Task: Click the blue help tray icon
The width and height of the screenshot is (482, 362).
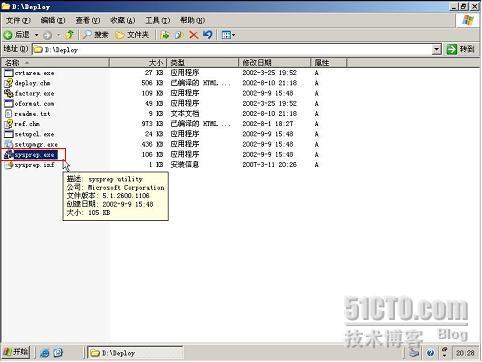Action: click(x=430, y=353)
